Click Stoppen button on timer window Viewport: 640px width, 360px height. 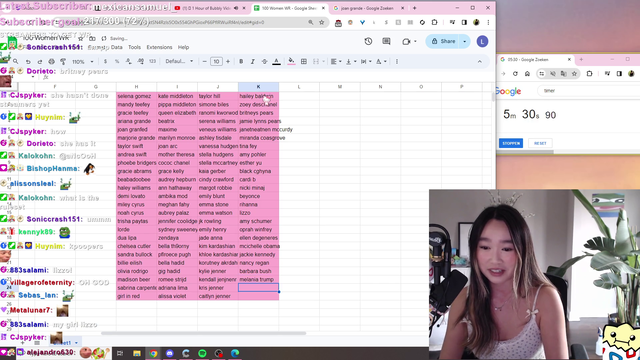tap(511, 143)
